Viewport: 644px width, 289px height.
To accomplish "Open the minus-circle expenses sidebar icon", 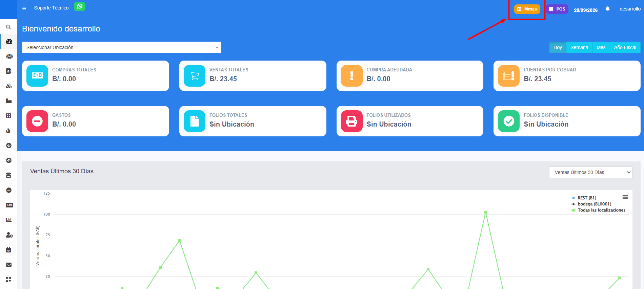I will tap(9, 190).
